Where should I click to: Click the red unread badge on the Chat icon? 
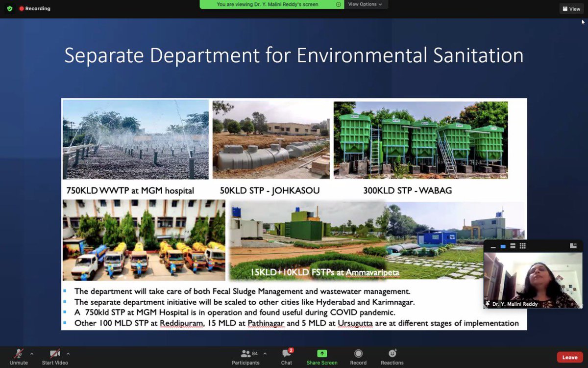(291, 350)
